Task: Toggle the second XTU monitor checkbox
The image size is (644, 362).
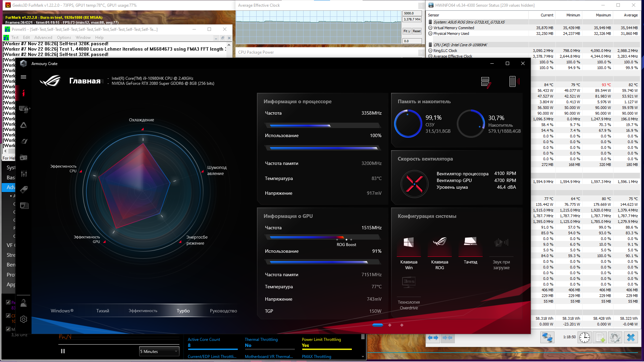Action: pos(8,315)
